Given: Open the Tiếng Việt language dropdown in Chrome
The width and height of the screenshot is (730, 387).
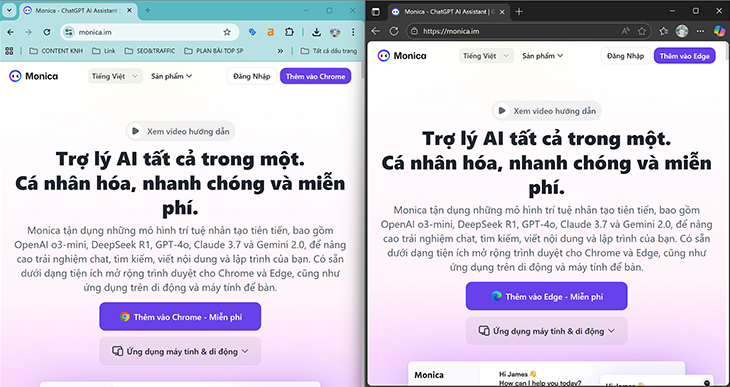Looking at the screenshot, I should [x=115, y=76].
